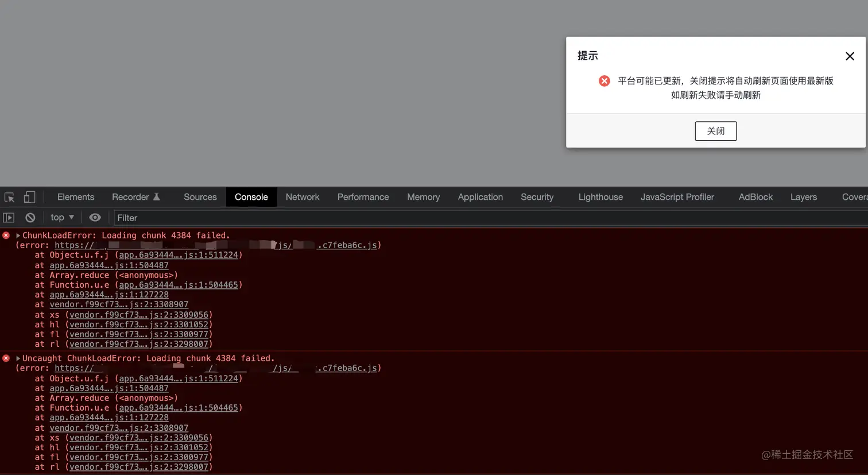The image size is (868, 475).
Task: Select the Console tab
Action: [251, 197]
